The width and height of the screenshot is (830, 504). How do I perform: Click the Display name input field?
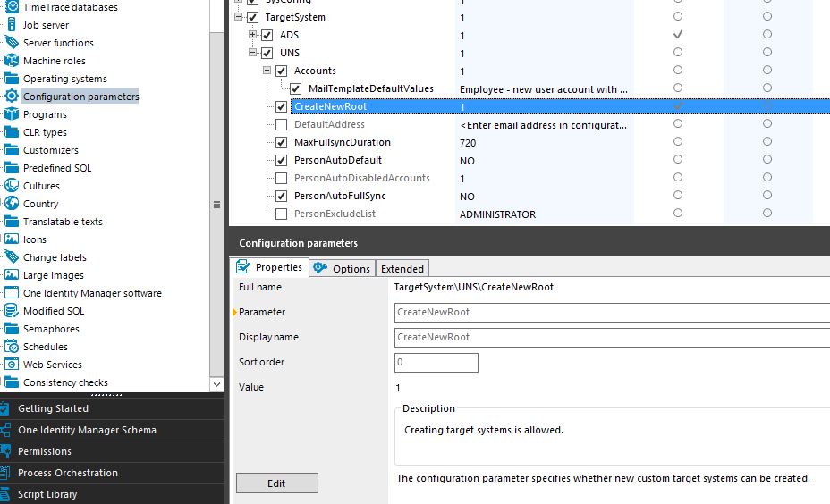point(612,338)
